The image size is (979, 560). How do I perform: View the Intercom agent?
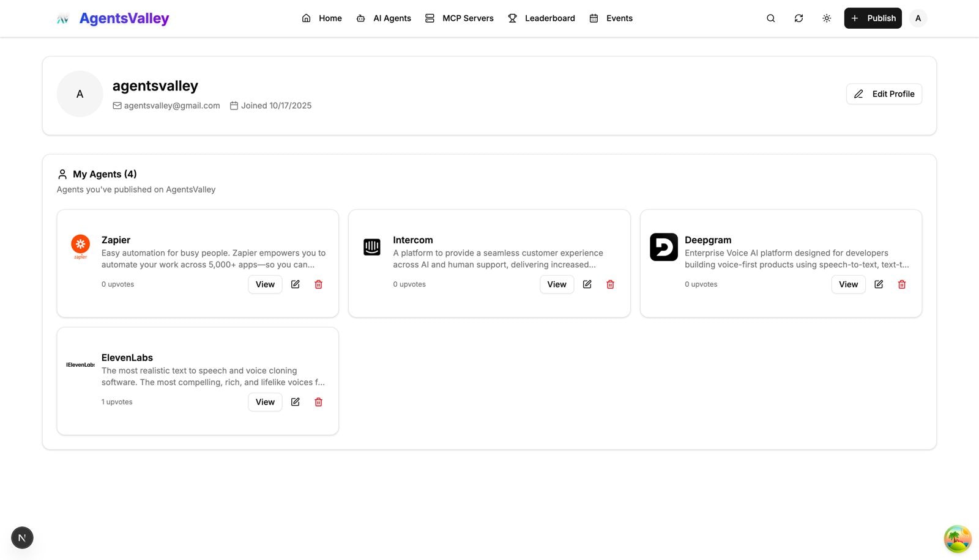(x=557, y=284)
